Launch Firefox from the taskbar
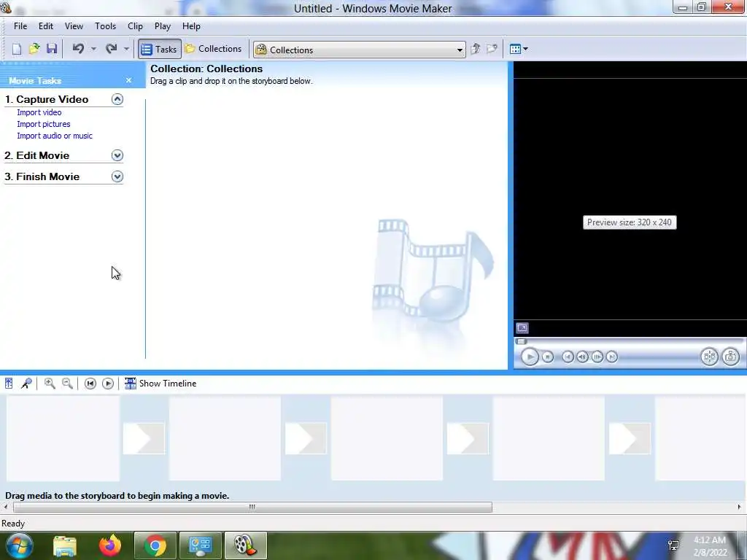Screen dimensions: 747x560 click(110, 545)
